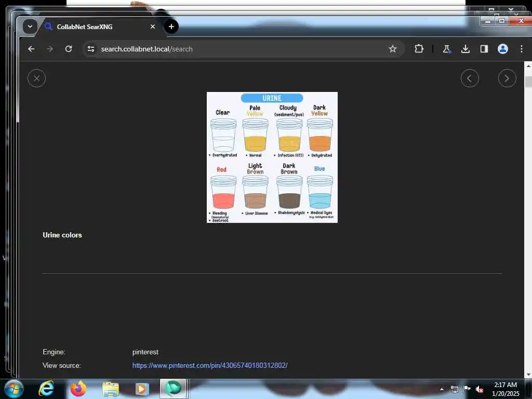
Task: Open the urine colors chart image
Action: 272,157
